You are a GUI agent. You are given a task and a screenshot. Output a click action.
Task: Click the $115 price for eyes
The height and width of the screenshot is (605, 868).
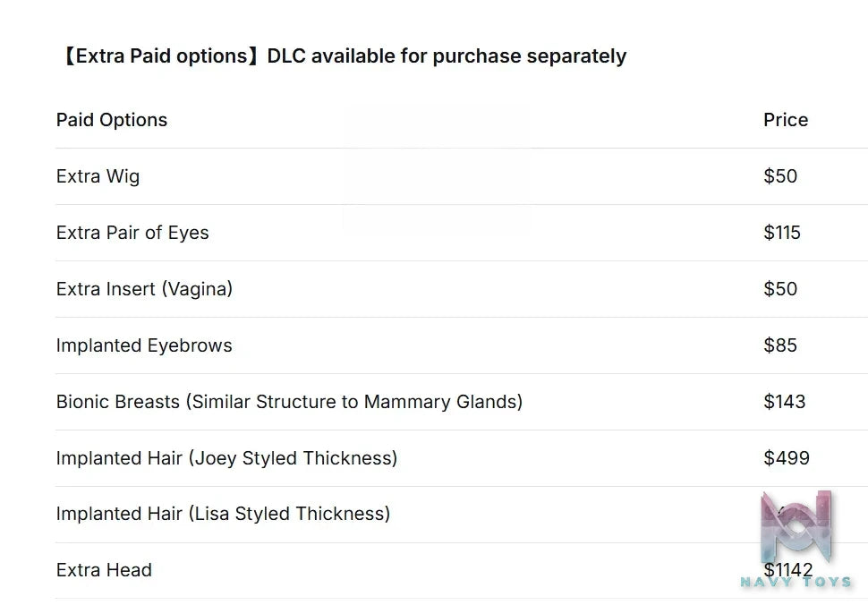781,233
